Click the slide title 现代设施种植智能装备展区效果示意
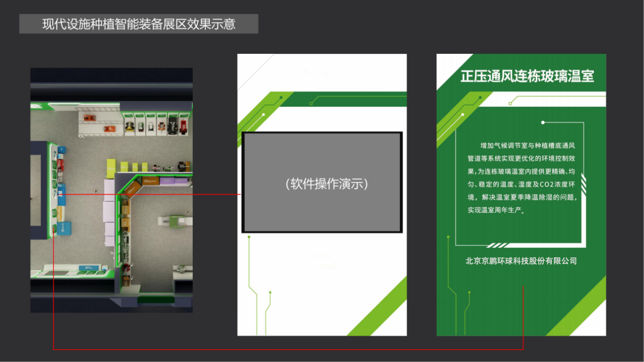 click(139, 24)
